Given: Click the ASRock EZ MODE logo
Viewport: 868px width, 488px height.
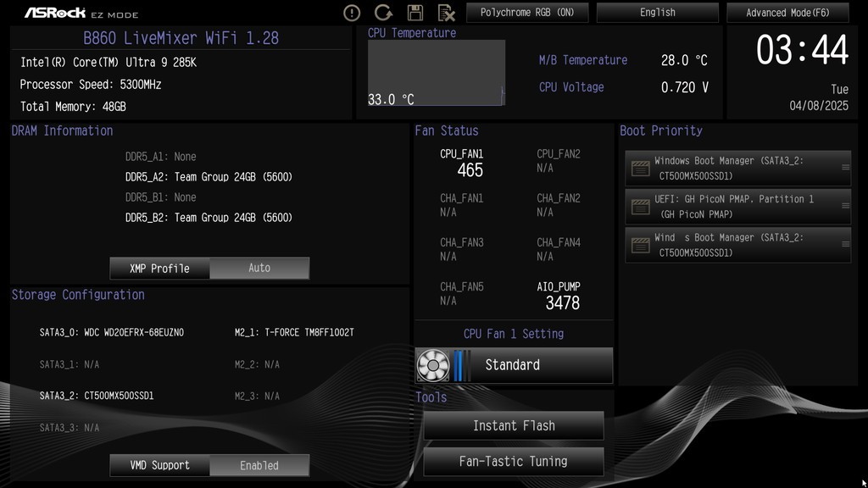Looking at the screenshot, I should coord(81,13).
